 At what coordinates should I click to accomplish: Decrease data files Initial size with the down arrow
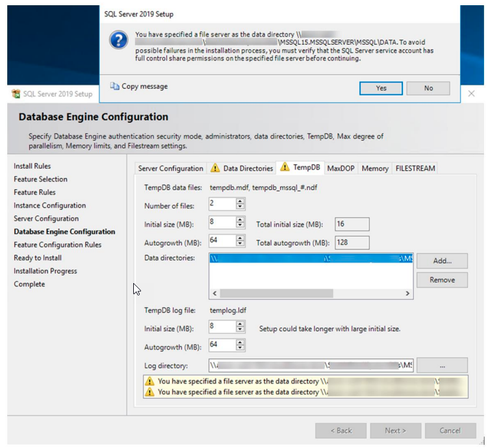(x=240, y=225)
